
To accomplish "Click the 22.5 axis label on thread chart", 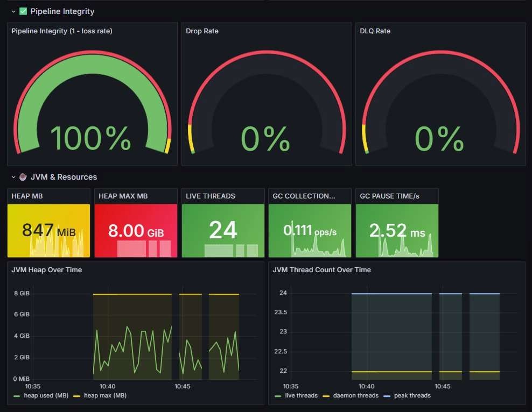I will (281, 351).
